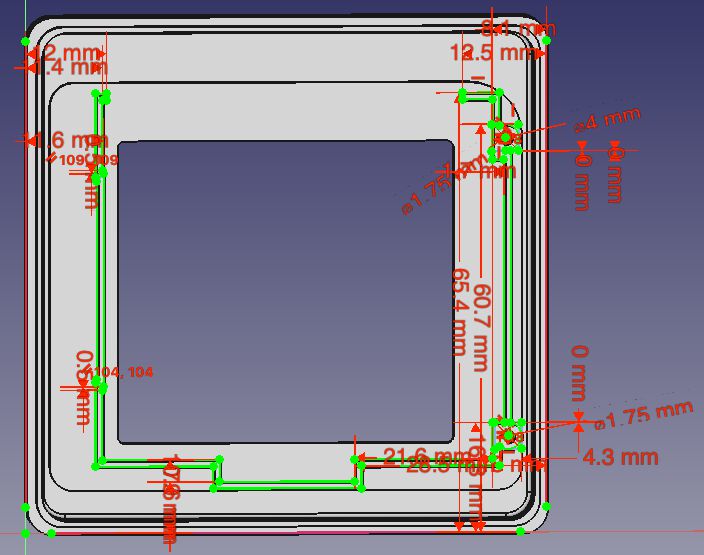
Task: Select the bottom-left corner vertex on the axis
Action: (x=26, y=533)
